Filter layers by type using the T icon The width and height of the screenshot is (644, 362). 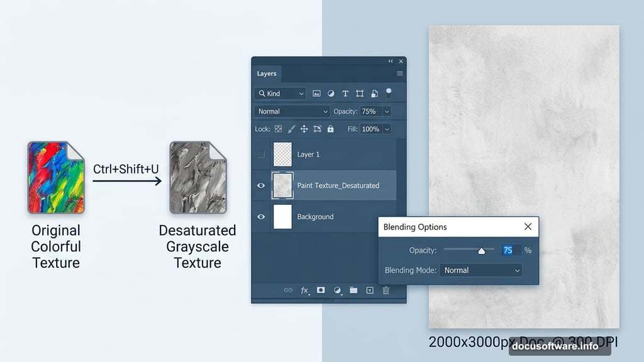345,93
